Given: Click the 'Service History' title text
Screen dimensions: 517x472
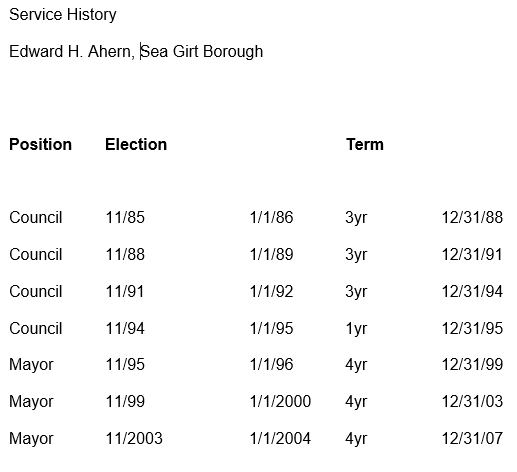Looking at the screenshot, I should 63,15.
